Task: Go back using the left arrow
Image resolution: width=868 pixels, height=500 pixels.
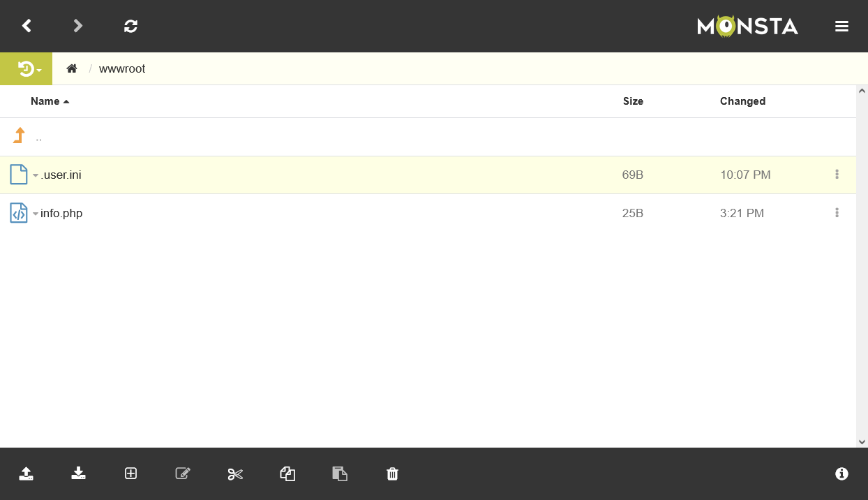Action: tap(27, 26)
